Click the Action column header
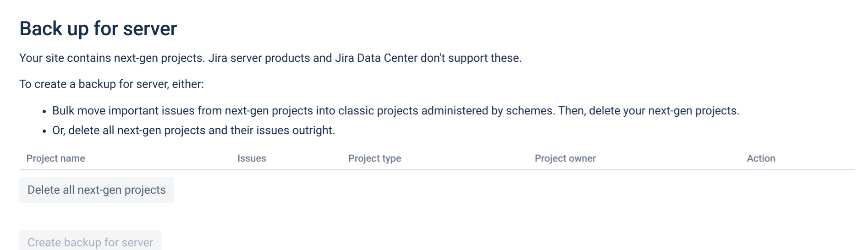This screenshot has height=250, width=868. [761, 158]
